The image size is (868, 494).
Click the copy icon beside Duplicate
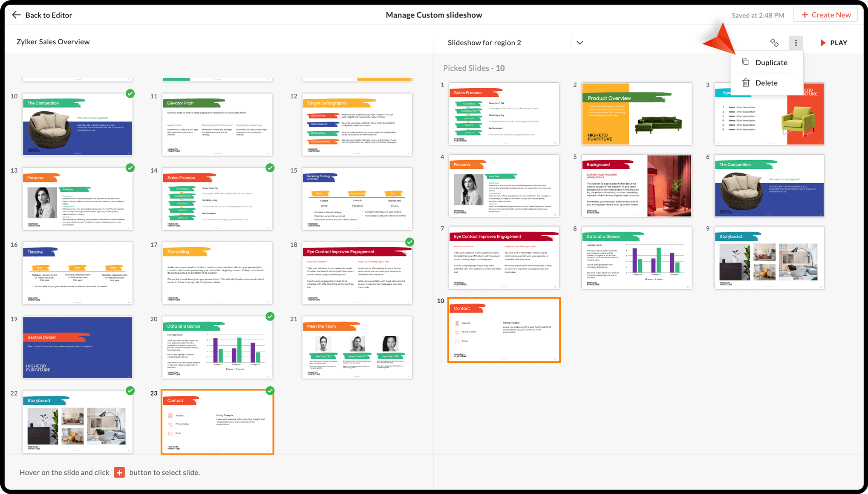745,62
